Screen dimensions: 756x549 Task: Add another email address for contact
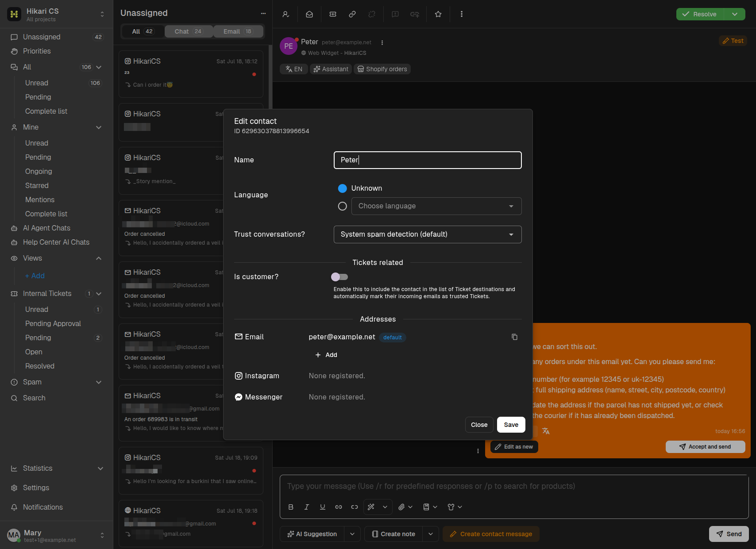pyautogui.click(x=326, y=355)
